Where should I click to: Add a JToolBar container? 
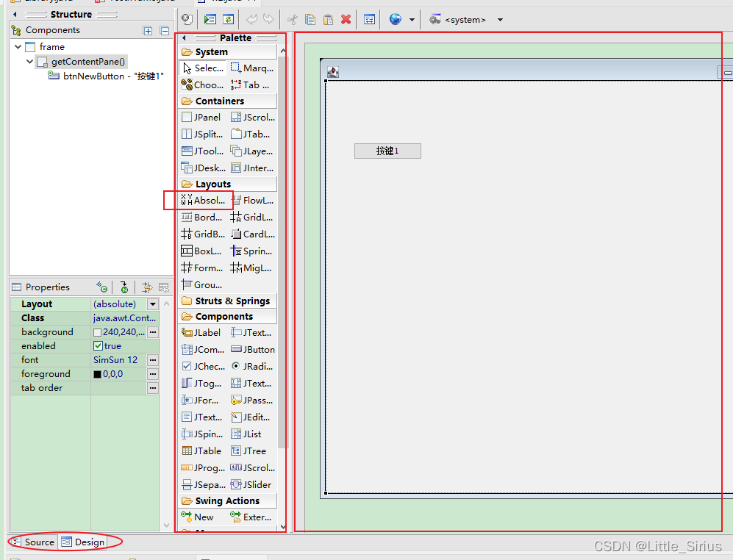203,151
